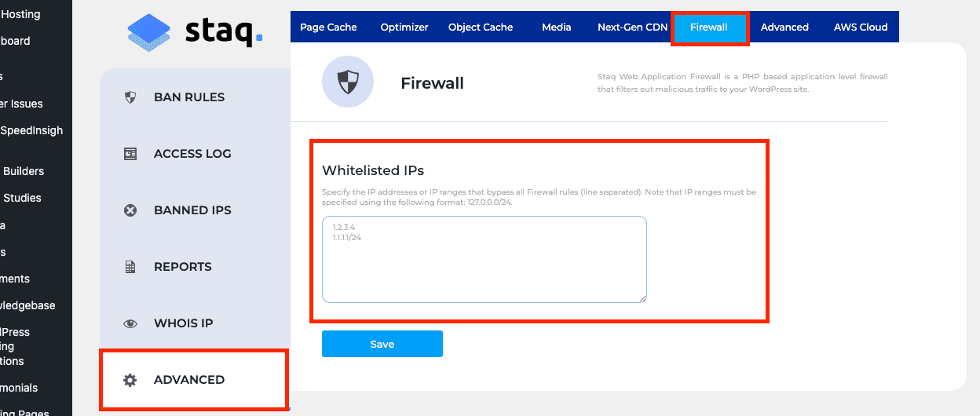The height and width of the screenshot is (416, 980).
Task: Click the Access Log icon
Action: coord(131,154)
